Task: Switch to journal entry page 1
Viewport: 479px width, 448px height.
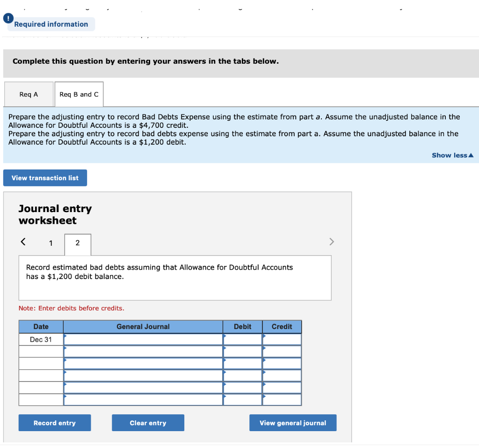Action: [x=51, y=243]
